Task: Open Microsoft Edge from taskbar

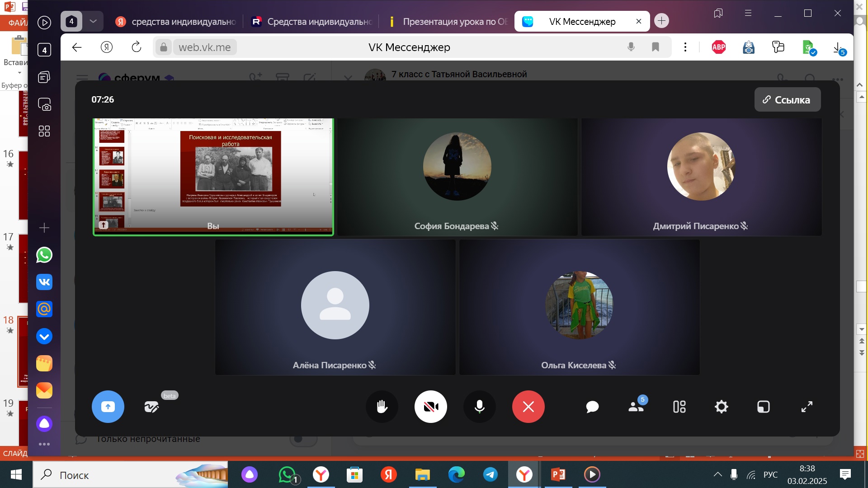Action: pyautogui.click(x=457, y=474)
